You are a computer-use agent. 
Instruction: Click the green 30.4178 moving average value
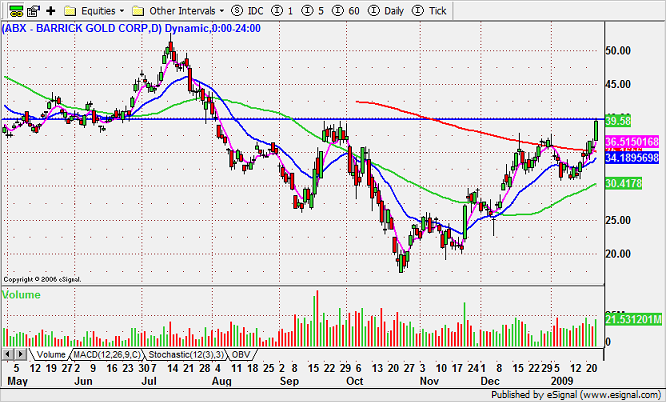coord(624,184)
